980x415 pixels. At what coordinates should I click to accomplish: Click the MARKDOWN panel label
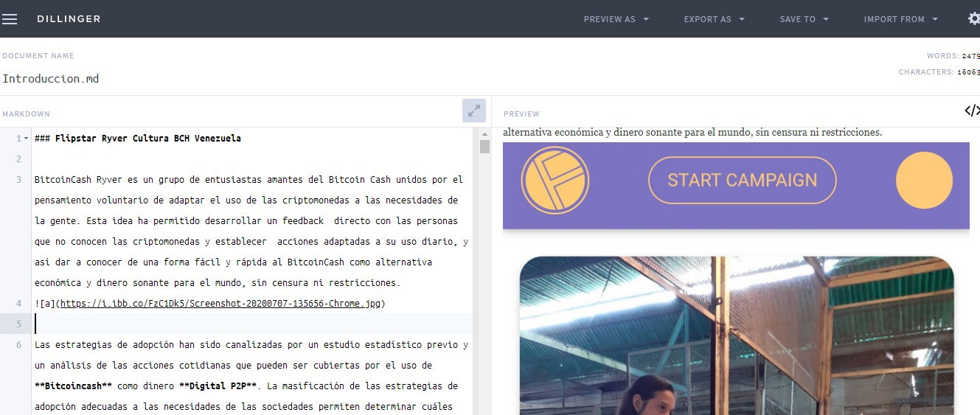(x=27, y=114)
